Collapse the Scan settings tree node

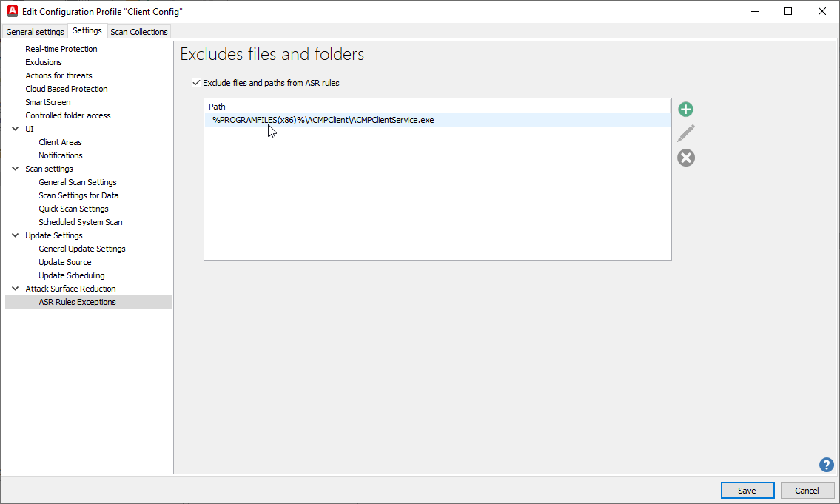(x=16, y=169)
